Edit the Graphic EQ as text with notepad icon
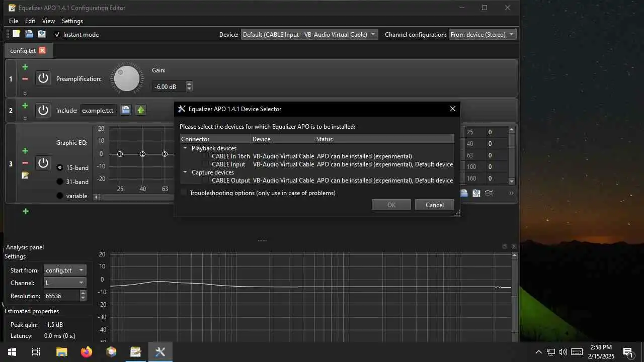The image size is (644, 362). (x=25, y=175)
